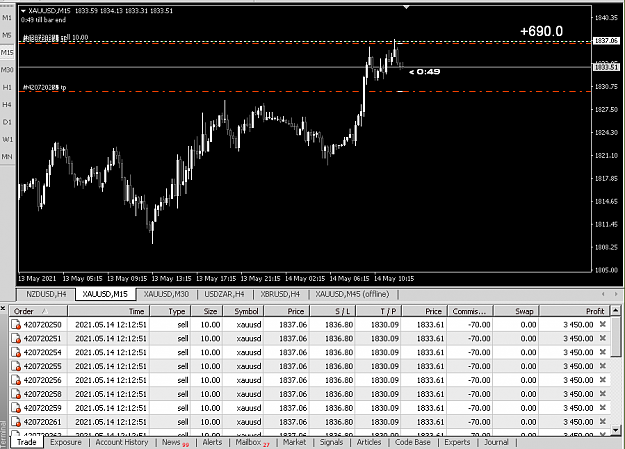Open the NZDUSD,H4 chart tab
This screenshot has width=625, height=449.
tap(46, 294)
